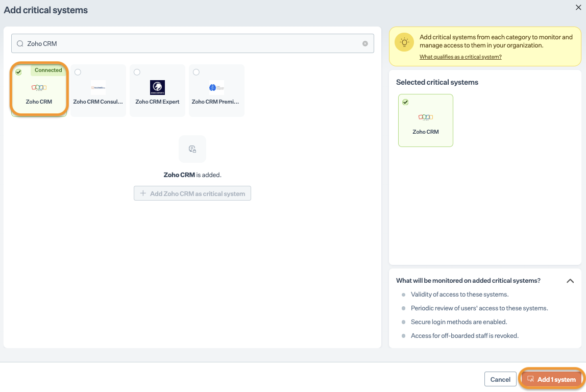Click the lightbulb tip icon
586x392 pixels.
click(404, 42)
